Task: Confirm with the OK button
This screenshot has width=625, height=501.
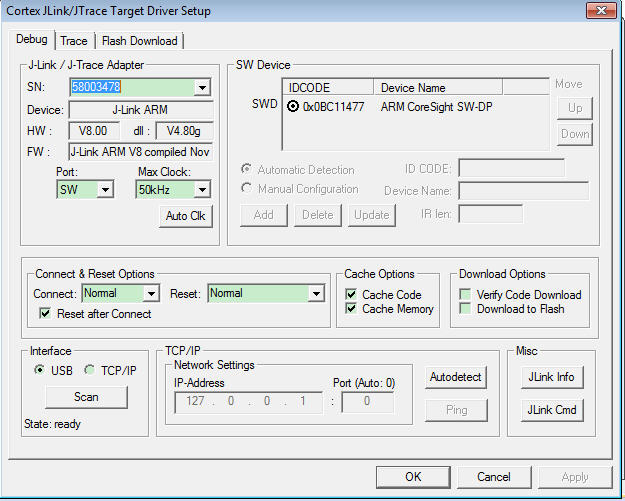Action: click(413, 477)
